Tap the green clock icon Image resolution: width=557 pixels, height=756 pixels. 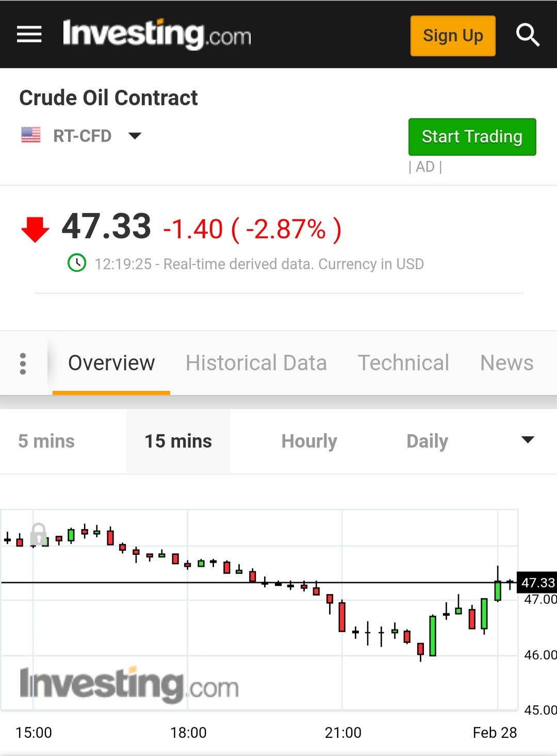(77, 263)
